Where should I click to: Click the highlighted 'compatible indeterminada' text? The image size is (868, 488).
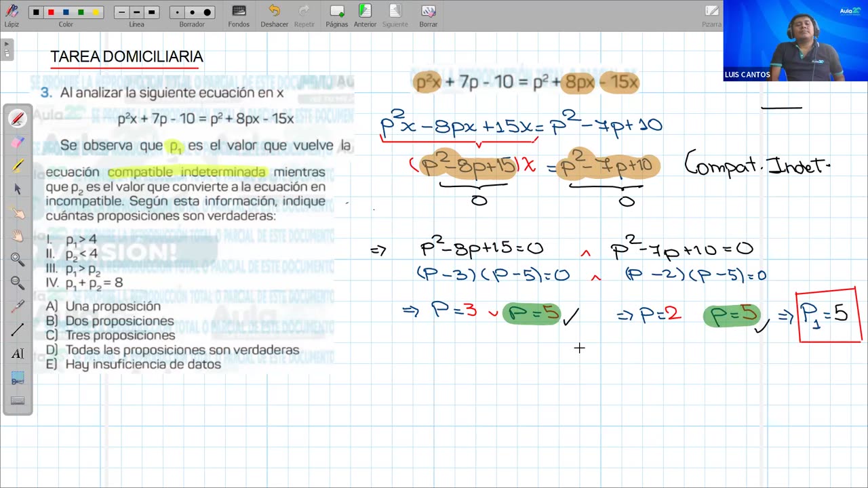pos(186,172)
